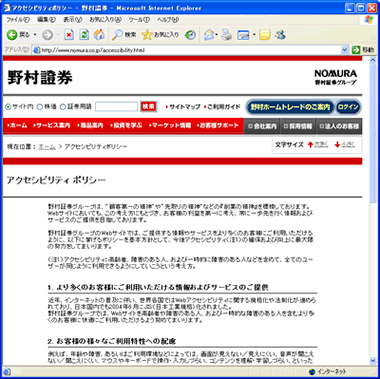Open the サイトマップ link

[183, 107]
